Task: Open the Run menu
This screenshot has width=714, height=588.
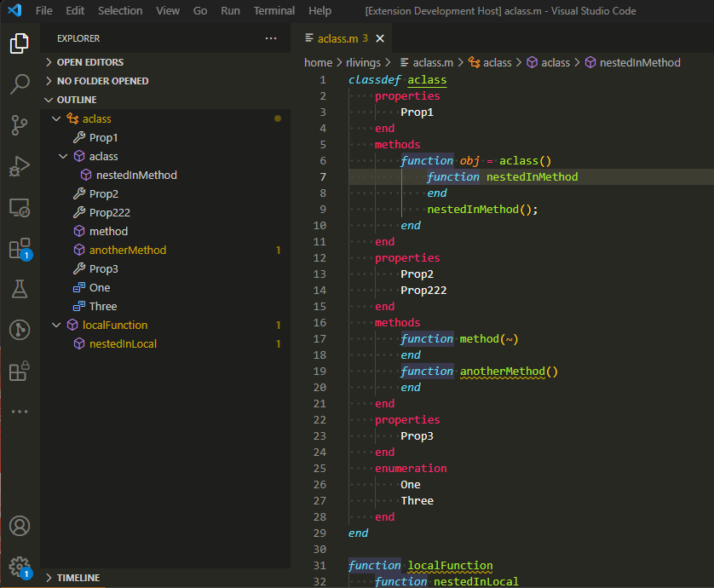Action: click(x=230, y=10)
